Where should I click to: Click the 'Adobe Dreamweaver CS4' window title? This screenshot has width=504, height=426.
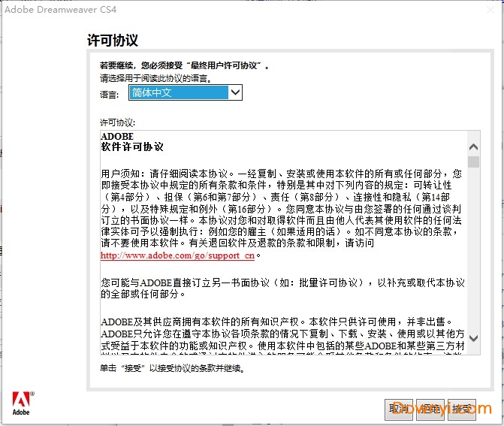[60, 10]
